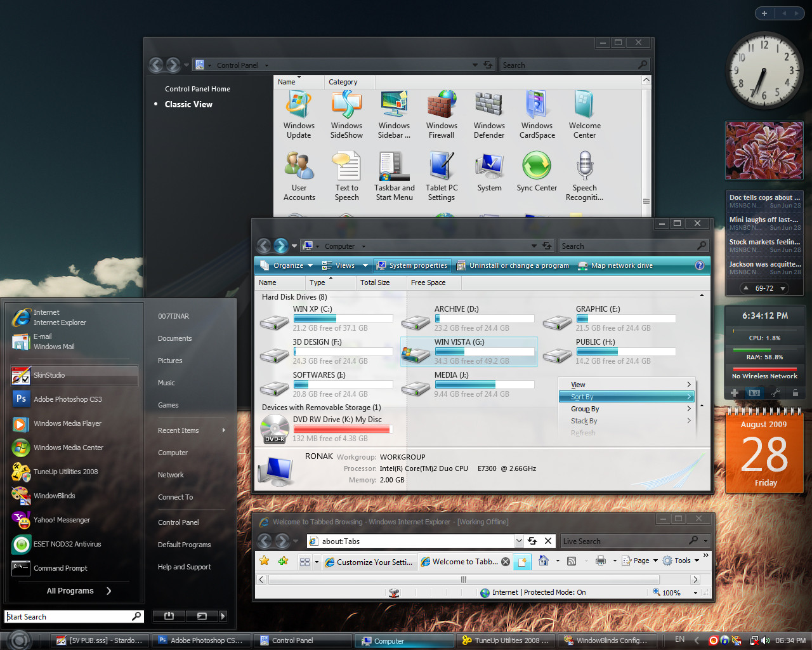Screen dimensions: 812x650
Task: Click Control Panel Home link
Action: 197,89
